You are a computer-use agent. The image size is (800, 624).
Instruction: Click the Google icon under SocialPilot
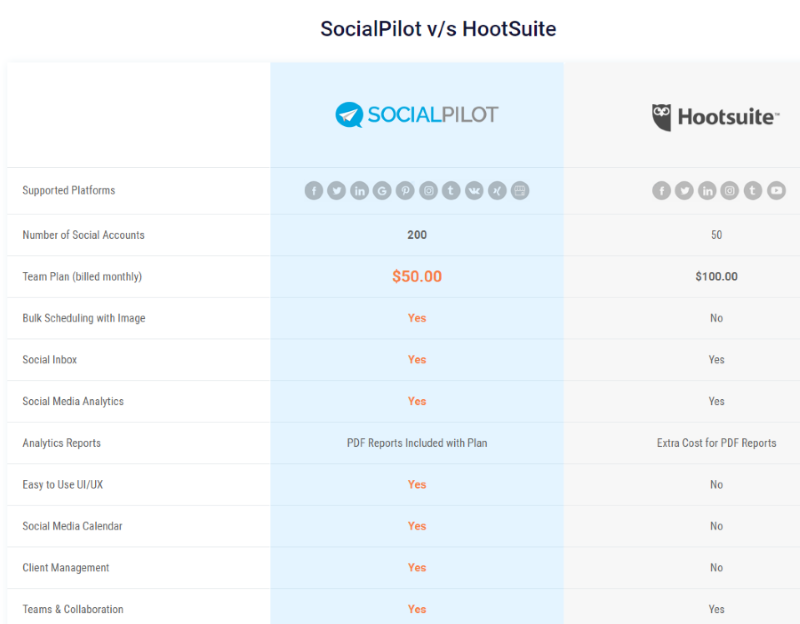tap(382, 191)
